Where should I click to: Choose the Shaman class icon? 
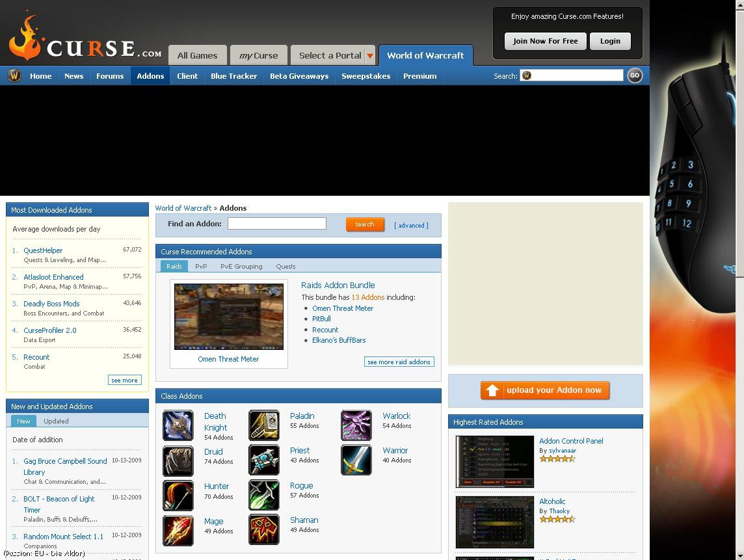264,529
